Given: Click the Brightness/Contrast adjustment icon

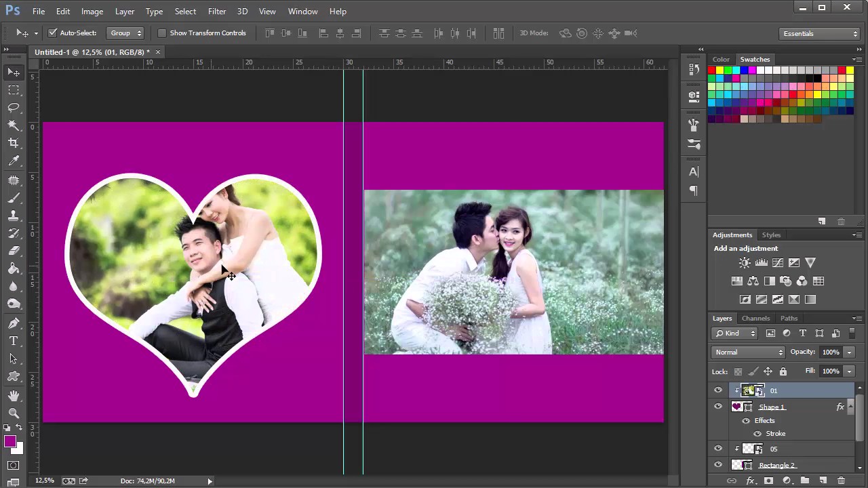Looking at the screenshot, I should click(745, 263).
